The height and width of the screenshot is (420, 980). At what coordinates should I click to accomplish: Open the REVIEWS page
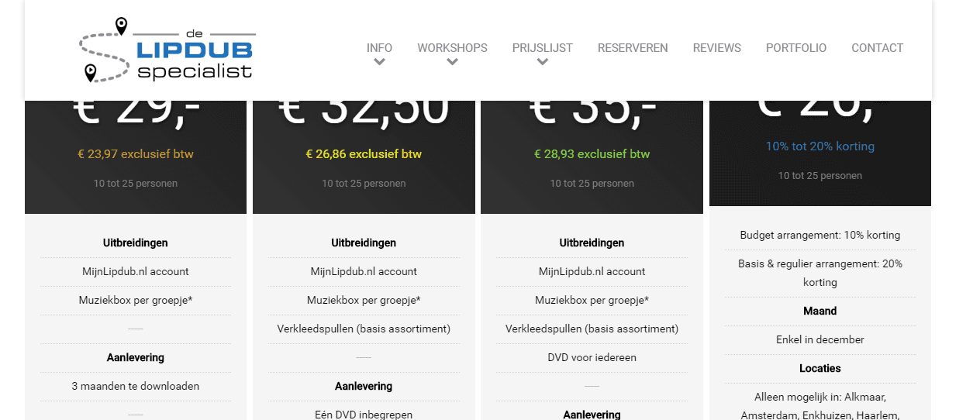click(x=716, y=48)
